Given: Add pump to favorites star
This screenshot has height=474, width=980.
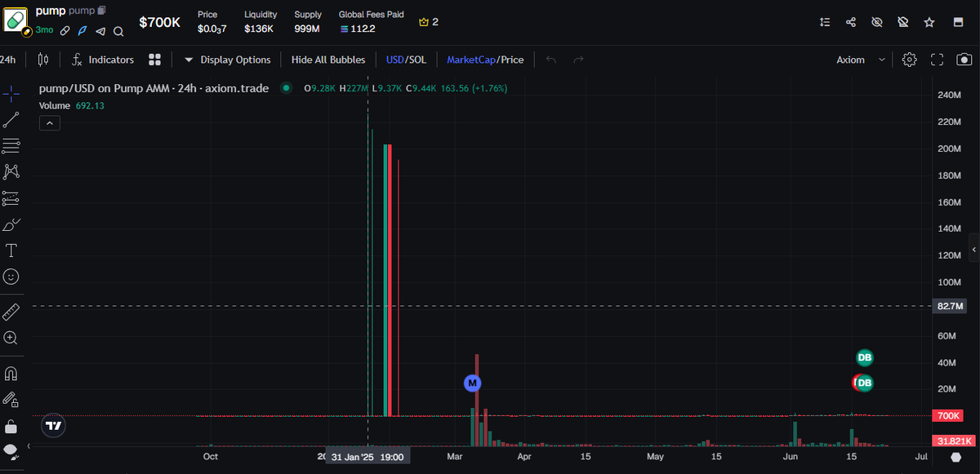Looking at the screenshot, I should pos(929,22).
